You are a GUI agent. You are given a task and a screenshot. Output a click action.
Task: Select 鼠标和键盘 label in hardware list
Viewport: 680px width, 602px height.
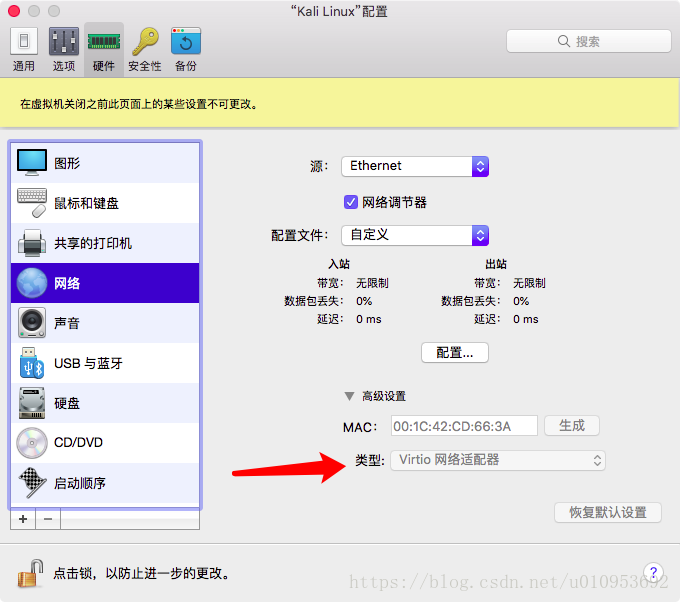click(x=86, y=203)
